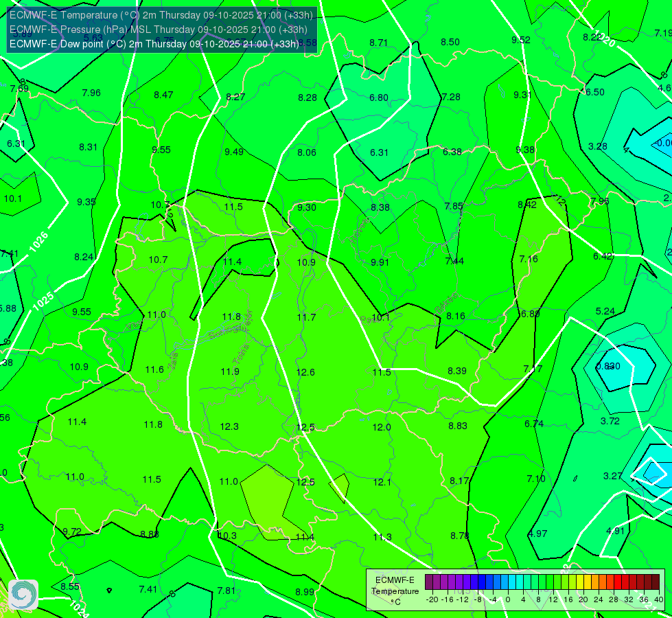Click the 6.38 temperature value
The image size is (672, 618).
pos(452,152)
